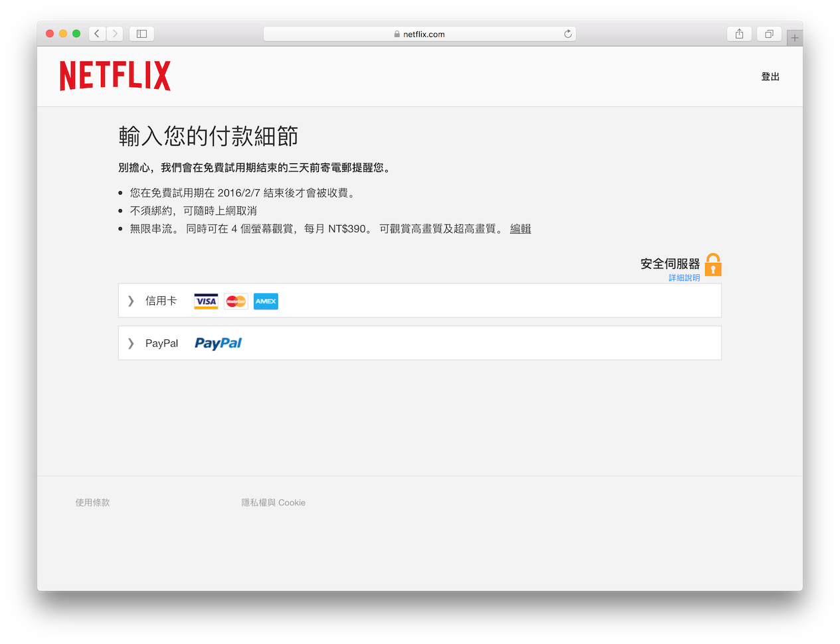Click the netflix.com address bar
840x644 pixels.
click(420, 34)
